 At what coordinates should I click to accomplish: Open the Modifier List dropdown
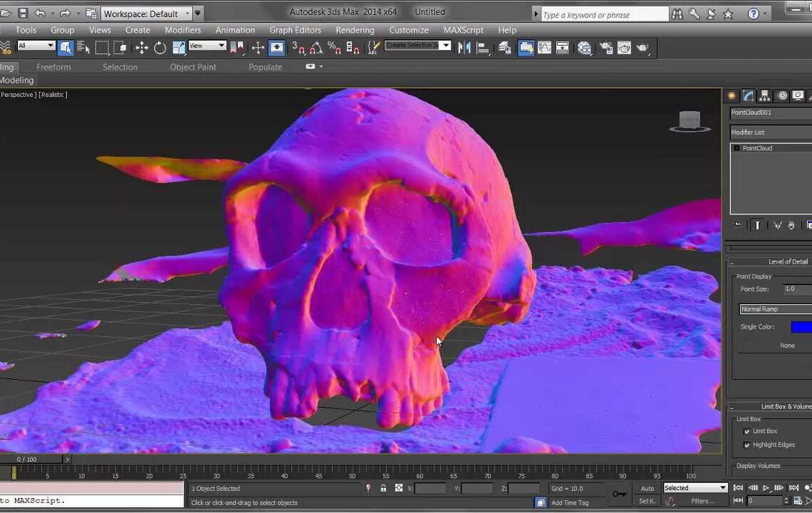click(x=769, y=132)
